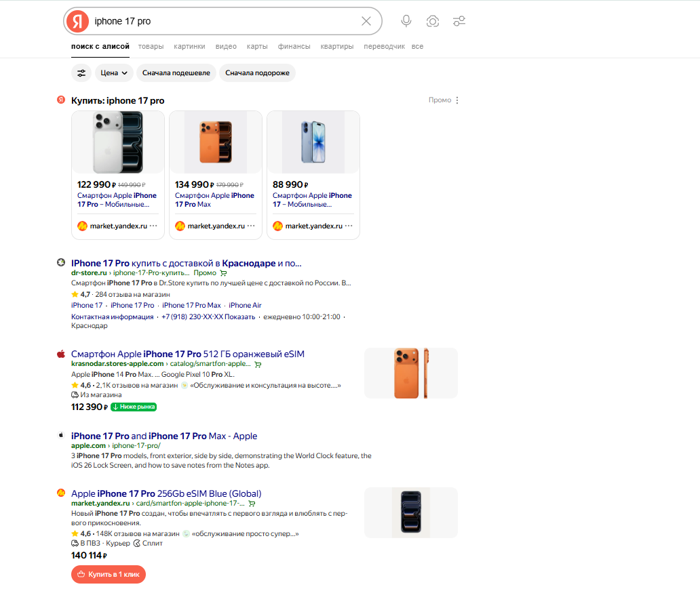Click the Yandex logo icon in search bar
This screenshot has height=591, width=700.
[77, 21]
